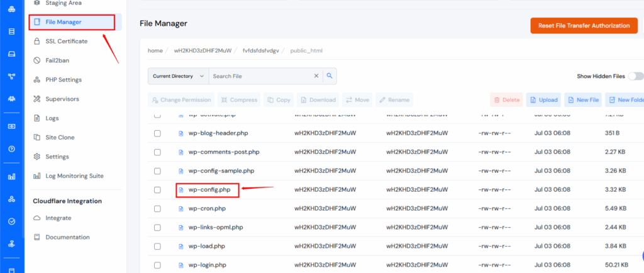
Task: Click the wp-comments-post.php file name
Action: tap(224, 152)
